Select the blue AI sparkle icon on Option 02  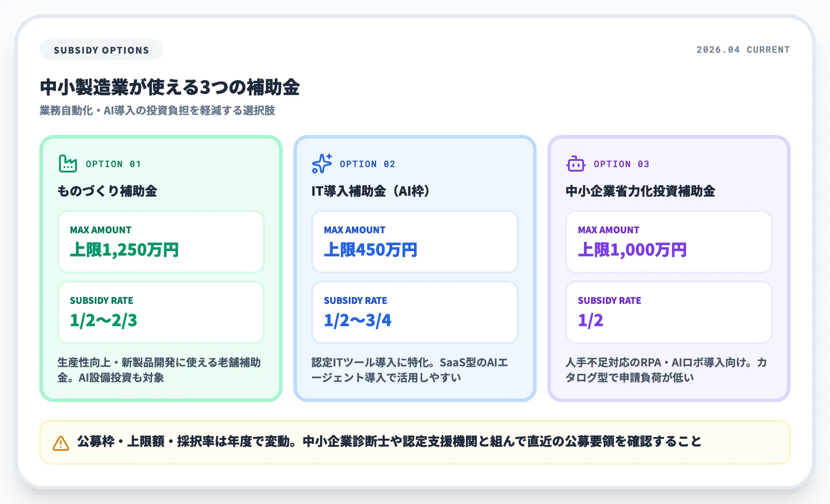[321, 164]
